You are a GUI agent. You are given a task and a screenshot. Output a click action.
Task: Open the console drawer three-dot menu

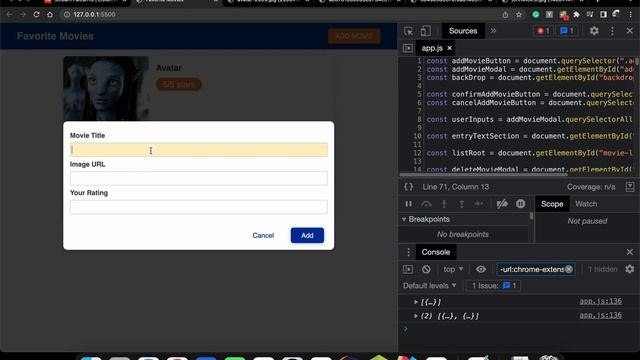[x=408, y=252]
